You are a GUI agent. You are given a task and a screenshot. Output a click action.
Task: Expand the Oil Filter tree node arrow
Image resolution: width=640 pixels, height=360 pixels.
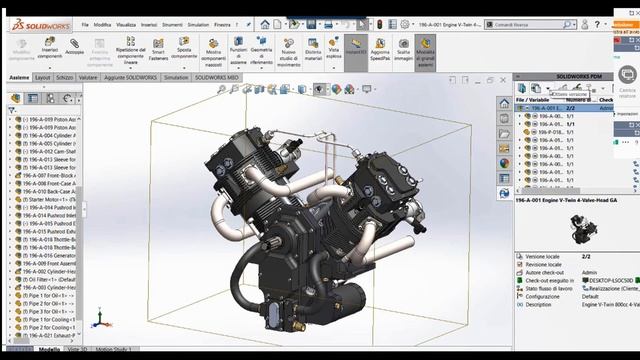(x=11, y=280)
